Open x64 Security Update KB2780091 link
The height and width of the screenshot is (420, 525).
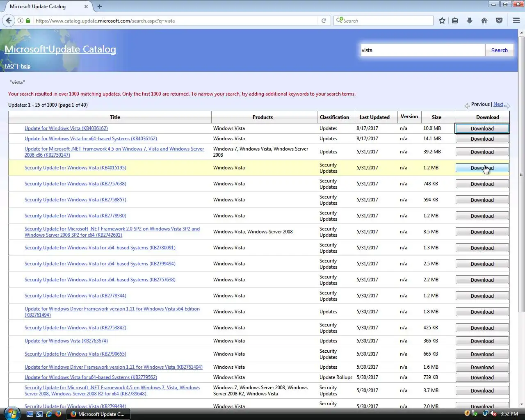pos(100,248)
